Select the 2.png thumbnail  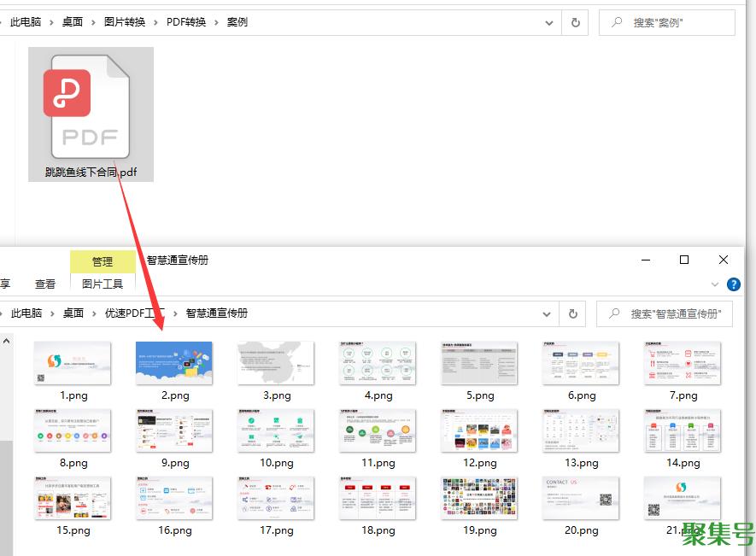[174, 363]
